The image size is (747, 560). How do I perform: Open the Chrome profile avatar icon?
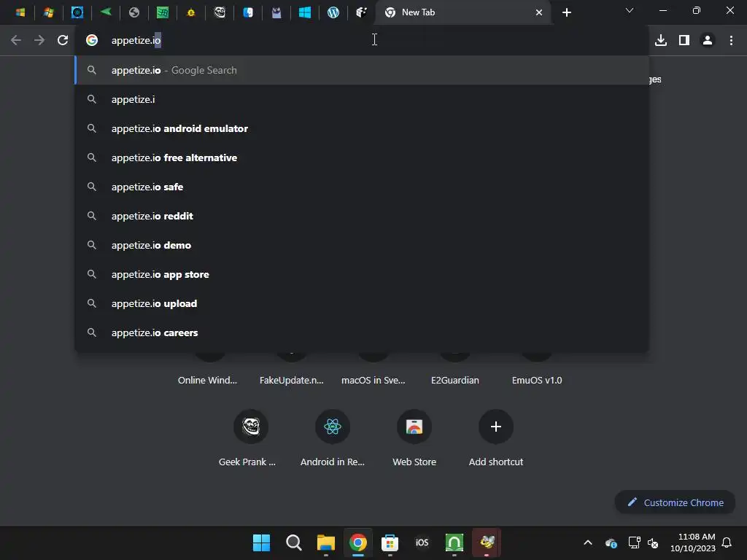pyautogui.click(x=708, y=40)
